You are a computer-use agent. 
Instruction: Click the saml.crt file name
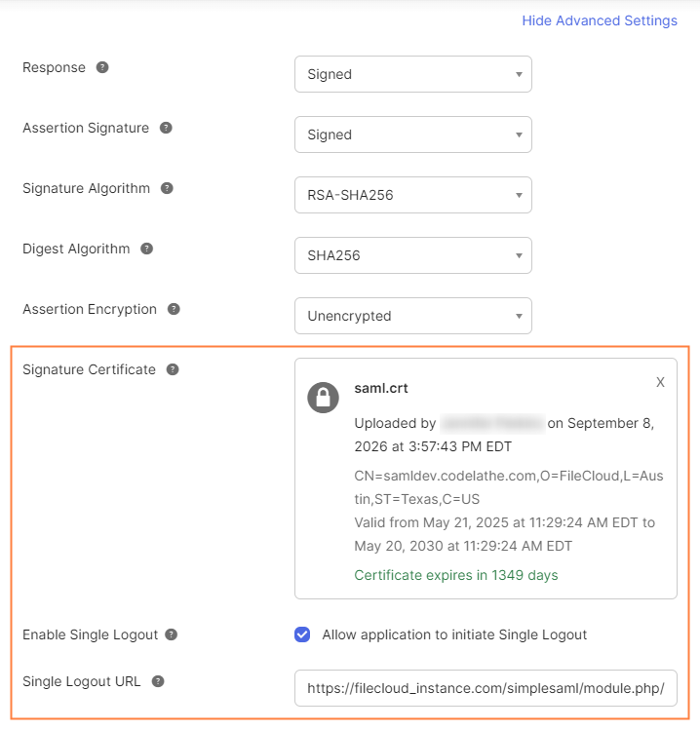click(x=381, y=388)
